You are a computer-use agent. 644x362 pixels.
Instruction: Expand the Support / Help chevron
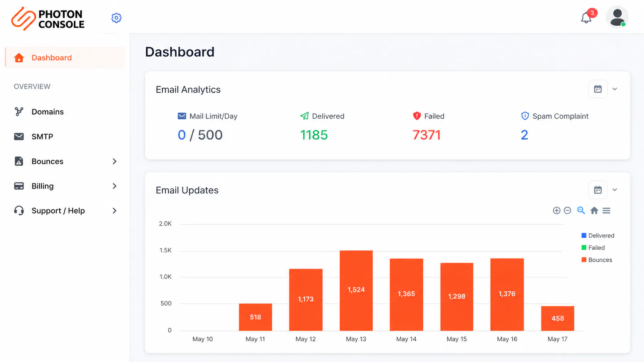point(114,211)
